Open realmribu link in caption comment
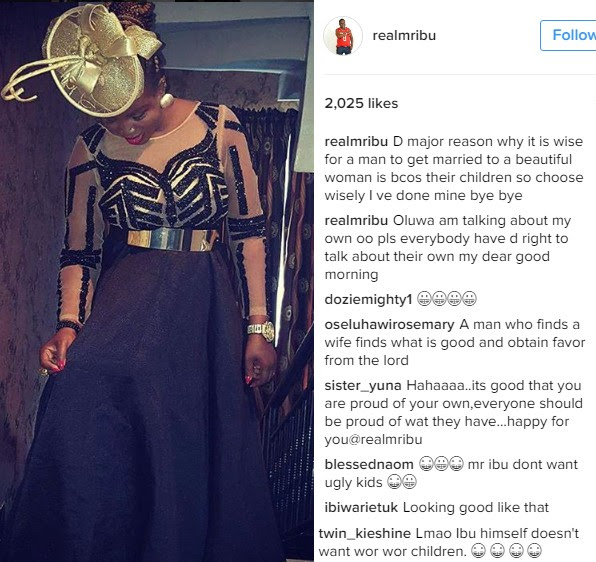This screenshot has width=596, height=562. [x=356, y=141]
